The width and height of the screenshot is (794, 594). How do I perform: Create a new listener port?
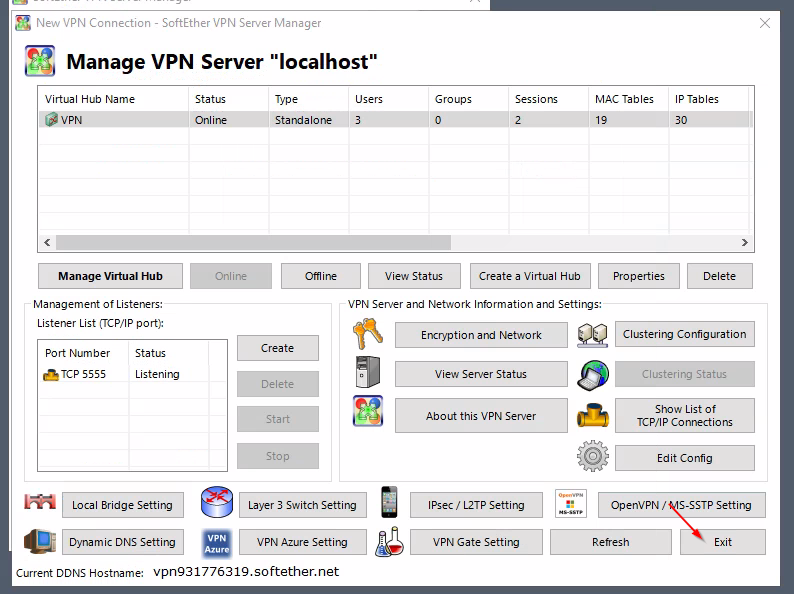tap(277, 348)
